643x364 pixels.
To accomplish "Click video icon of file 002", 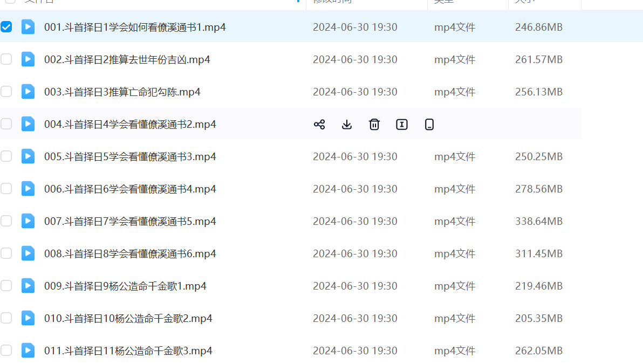I will [28, 59].
